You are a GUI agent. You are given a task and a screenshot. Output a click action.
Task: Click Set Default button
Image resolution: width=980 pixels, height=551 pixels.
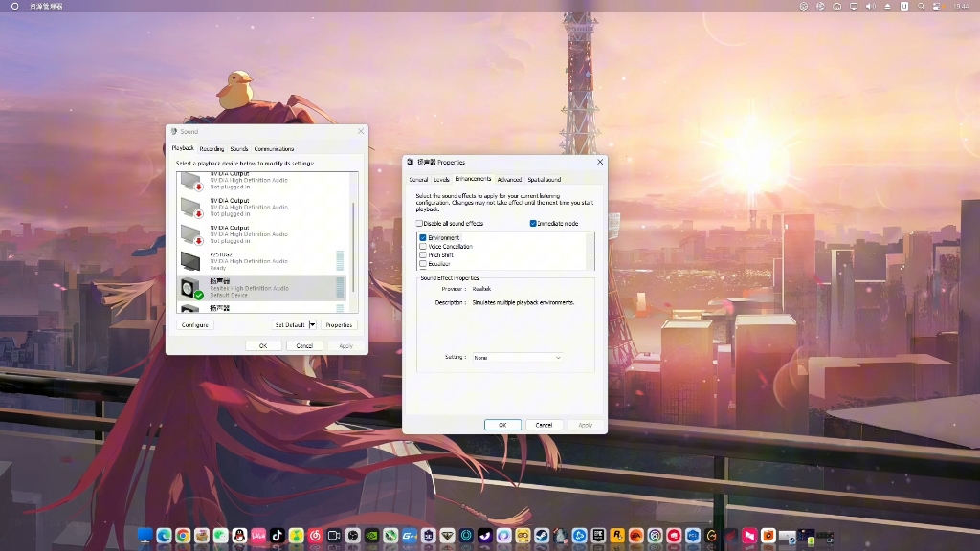[x=290, y=325]
